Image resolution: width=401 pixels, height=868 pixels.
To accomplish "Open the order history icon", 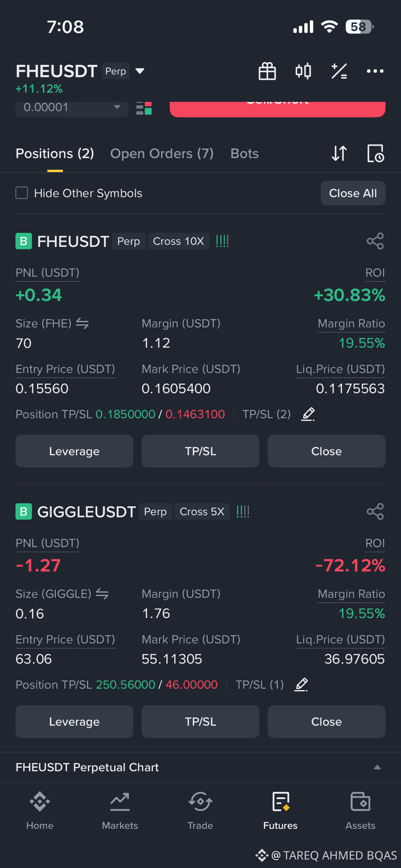I will pos(375,154).
